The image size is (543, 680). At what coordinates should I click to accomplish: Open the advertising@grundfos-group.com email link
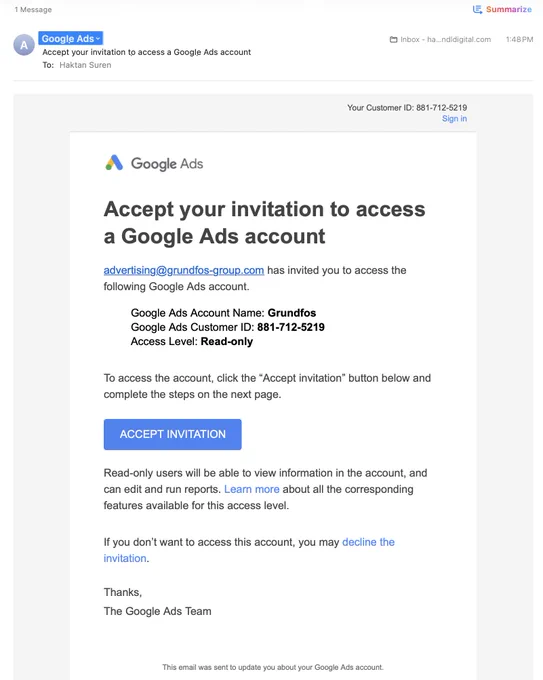click(183, 270)
